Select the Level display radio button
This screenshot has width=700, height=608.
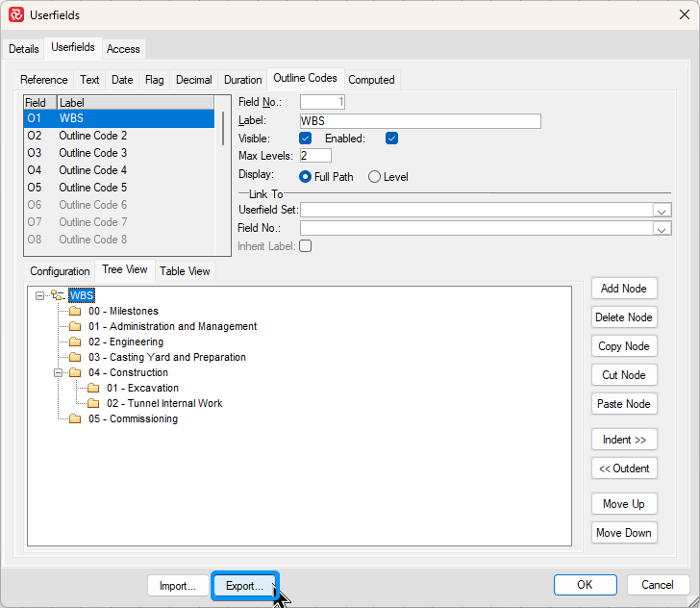(375, 176)
